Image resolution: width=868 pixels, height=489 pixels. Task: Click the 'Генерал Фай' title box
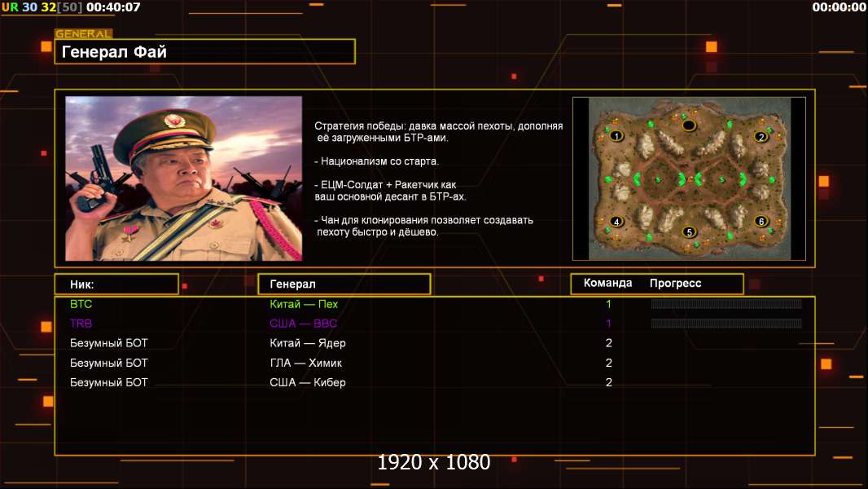[x=205, y=51]
